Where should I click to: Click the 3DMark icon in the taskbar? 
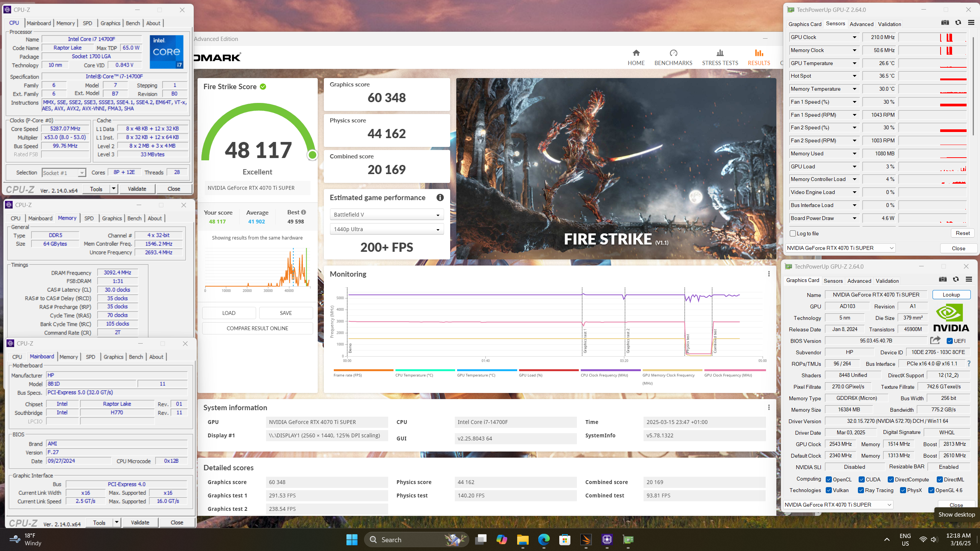tap(586, 540)
